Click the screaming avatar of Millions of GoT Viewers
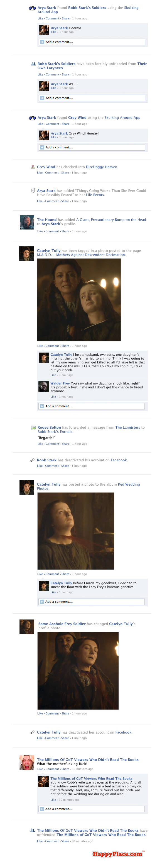This screenshot has width=167, height=868. point(27,763)
